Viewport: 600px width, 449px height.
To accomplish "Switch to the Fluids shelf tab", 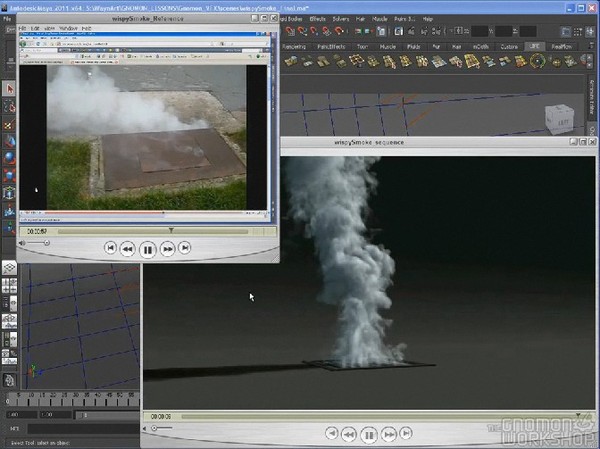I will click(x=413, y=47).
